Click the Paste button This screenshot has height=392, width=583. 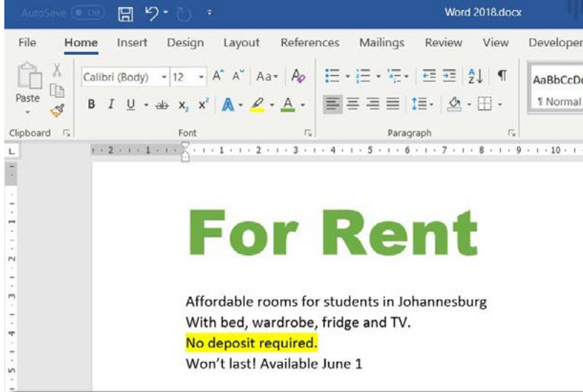(x=28, y=82)
